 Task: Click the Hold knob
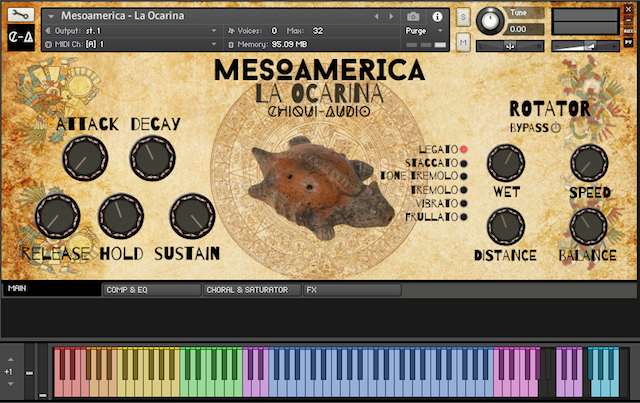point(121,216)
